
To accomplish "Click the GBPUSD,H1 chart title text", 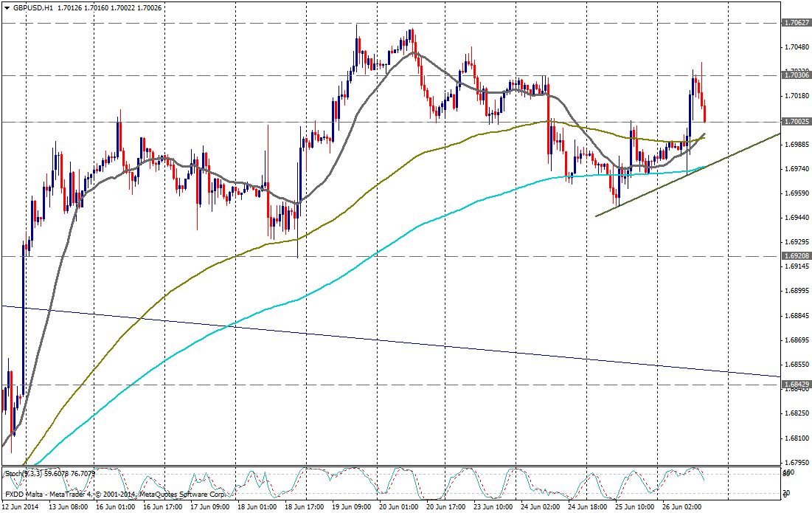I will click(32, 7).
